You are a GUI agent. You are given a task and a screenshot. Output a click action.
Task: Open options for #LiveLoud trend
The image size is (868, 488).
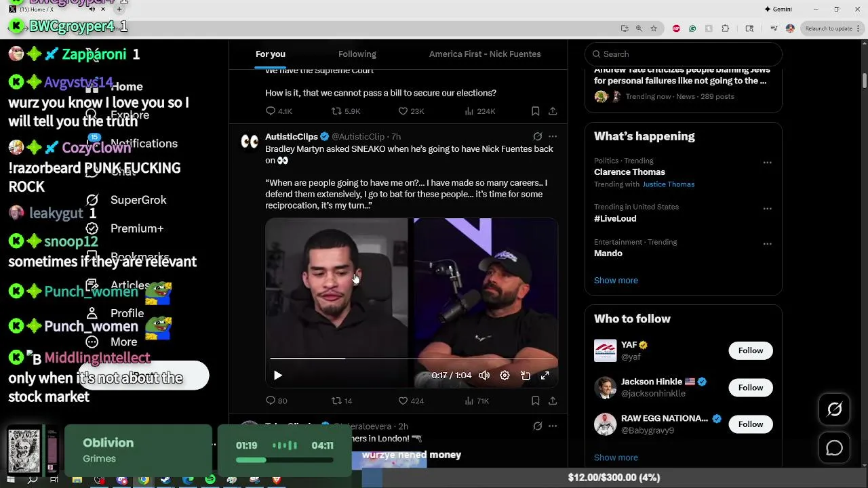pyautogui.click(x=767, y=209)
